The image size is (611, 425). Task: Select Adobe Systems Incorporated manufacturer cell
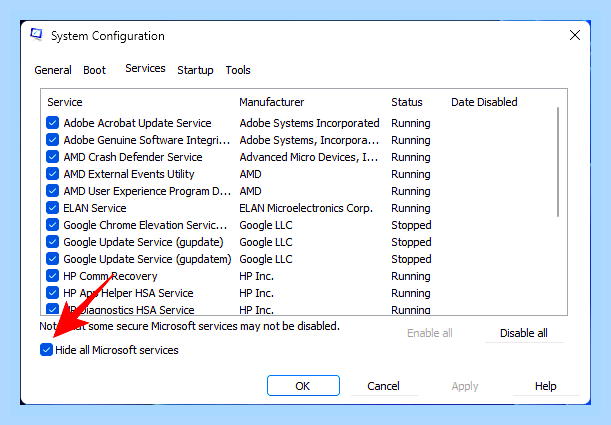click(x=309, y=123)
